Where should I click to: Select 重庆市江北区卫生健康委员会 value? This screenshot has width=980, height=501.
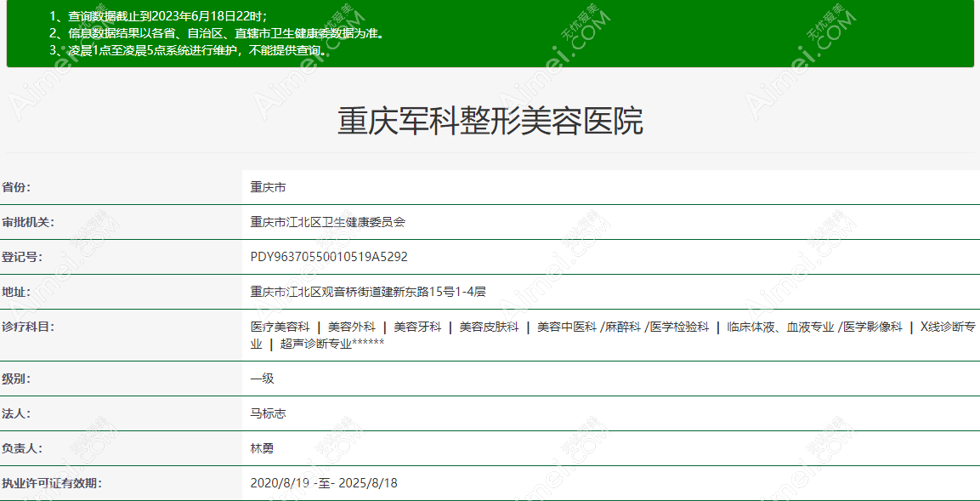pos(327,222)
